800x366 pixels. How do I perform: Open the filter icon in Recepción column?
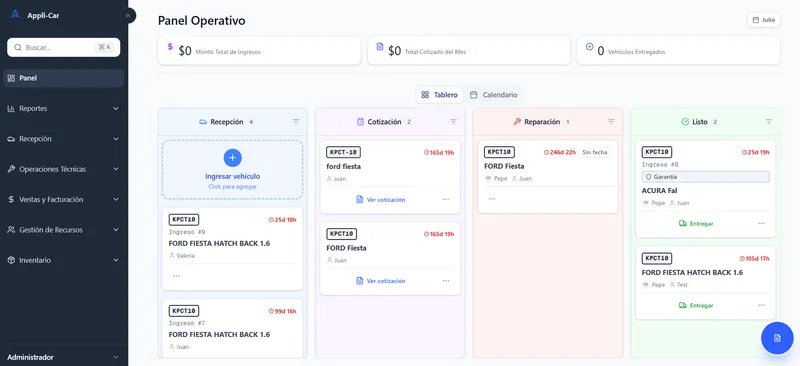point(296,122)
